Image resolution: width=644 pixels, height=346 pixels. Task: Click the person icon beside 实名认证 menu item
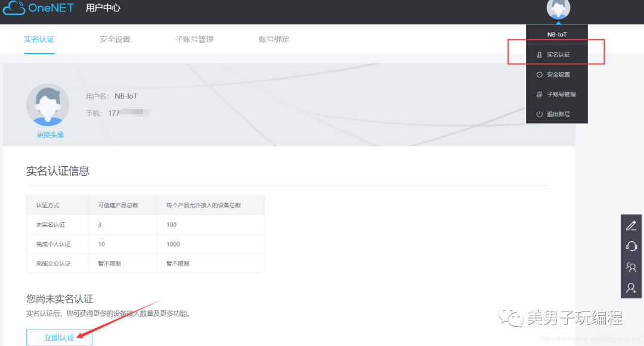[539, 55]
